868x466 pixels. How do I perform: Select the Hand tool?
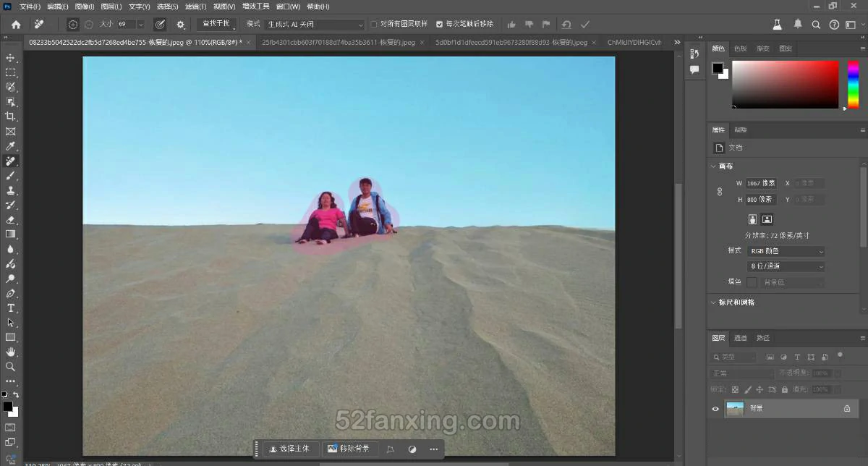[x=10, y=352]
